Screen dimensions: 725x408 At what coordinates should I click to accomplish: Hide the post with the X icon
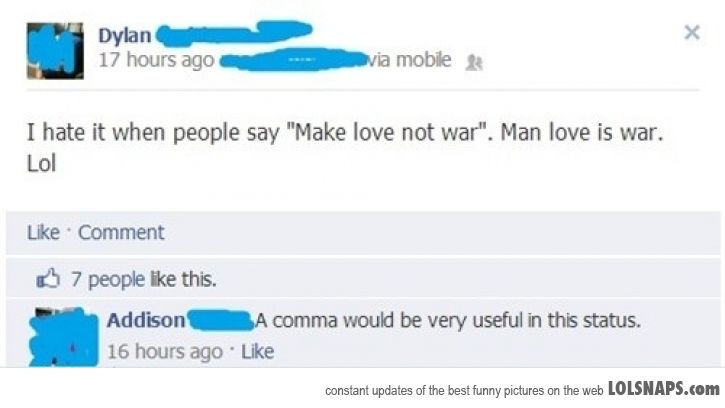pyautogui.click(x=692, y=32)
